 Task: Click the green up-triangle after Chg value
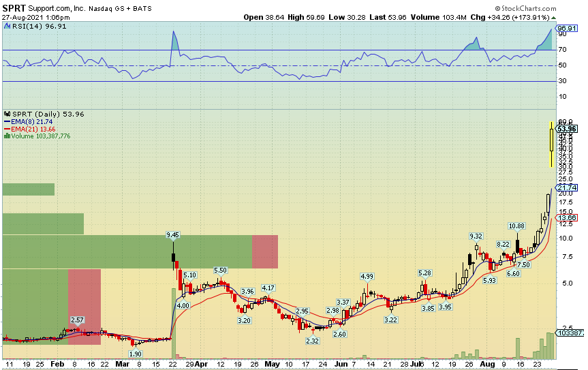click(x=553, y=18)
